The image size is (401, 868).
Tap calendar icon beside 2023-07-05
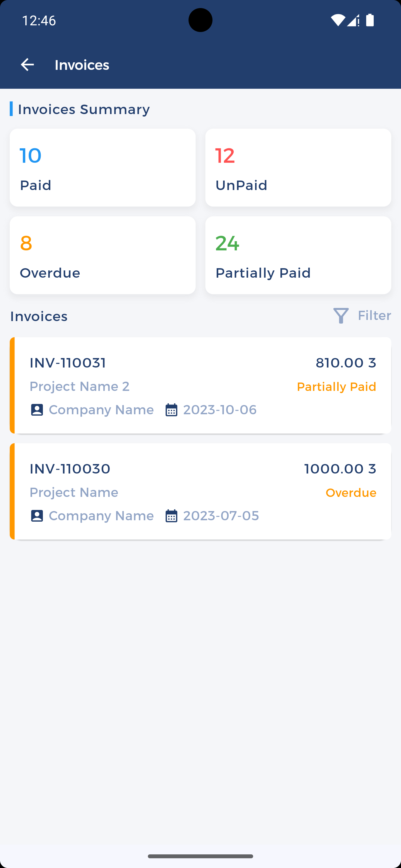[x=171, y=516]
